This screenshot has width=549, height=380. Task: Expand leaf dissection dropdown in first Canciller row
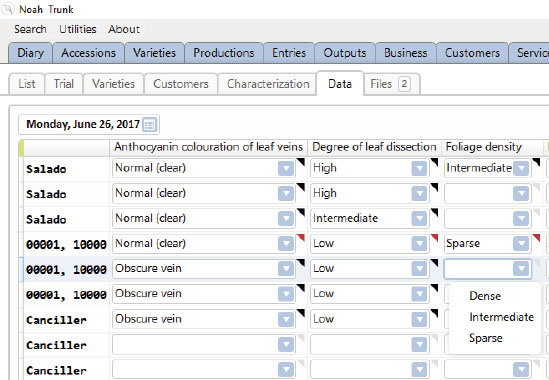419,319
